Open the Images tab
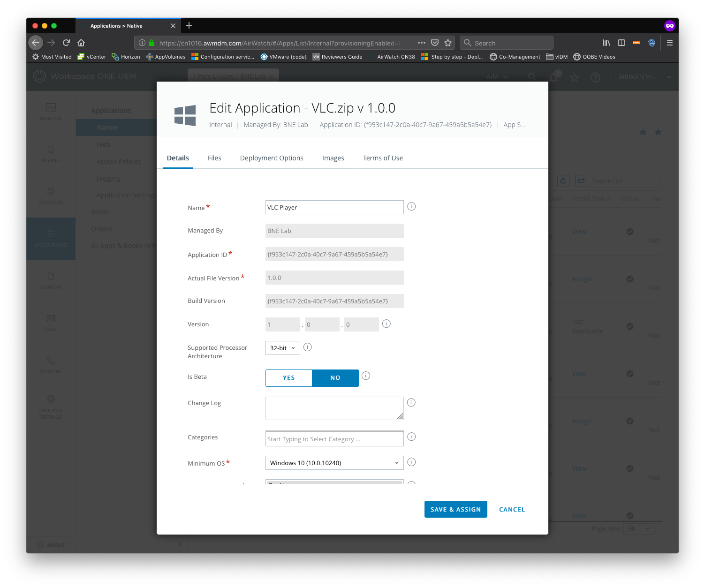 [333, 158]
